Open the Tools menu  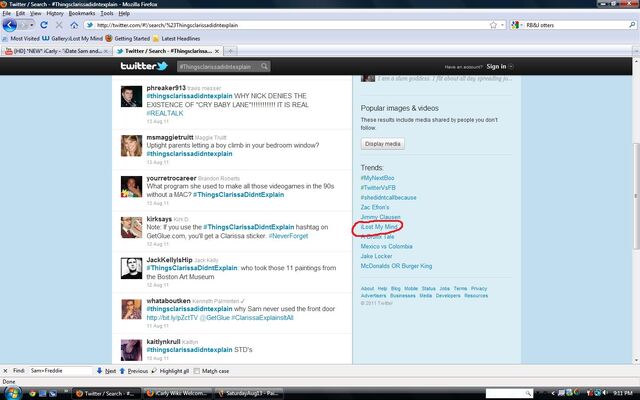[107, 13]
